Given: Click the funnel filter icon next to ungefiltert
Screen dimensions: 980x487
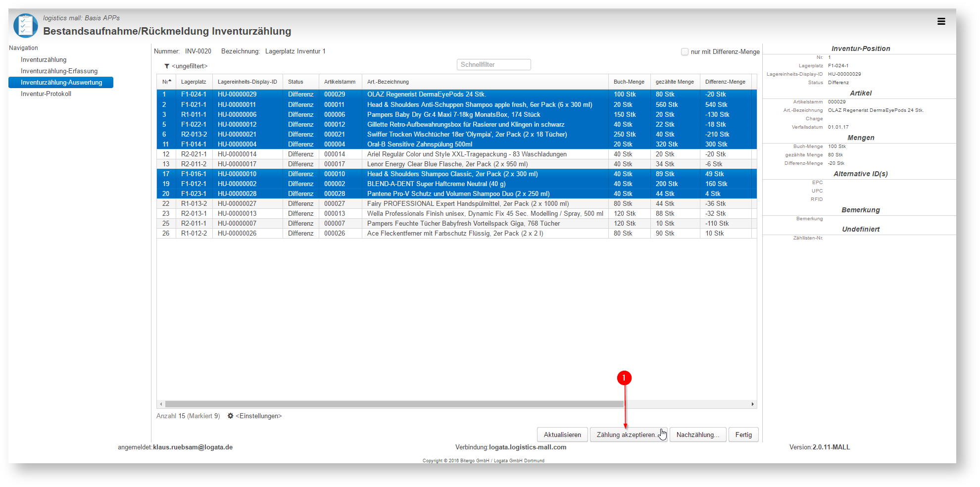Looking at the screenshot, I should pos(167,66).
